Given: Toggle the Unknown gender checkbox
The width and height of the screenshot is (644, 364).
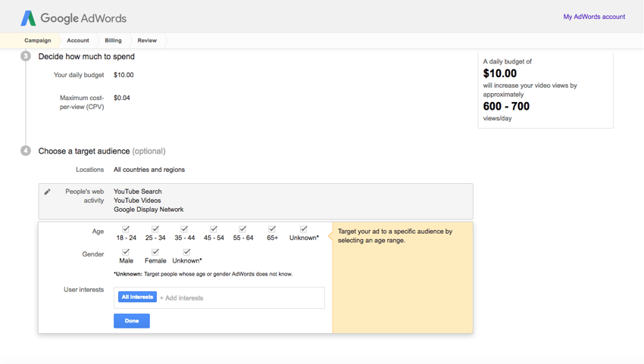Looking at the screenshot, I should pyautogui.click(x=187, y=252).
